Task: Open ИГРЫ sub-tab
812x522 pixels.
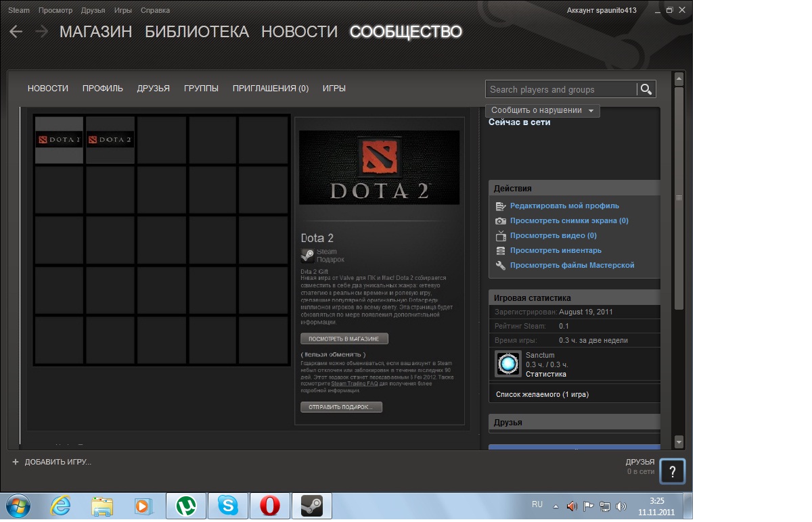Action: click(334, 89)
